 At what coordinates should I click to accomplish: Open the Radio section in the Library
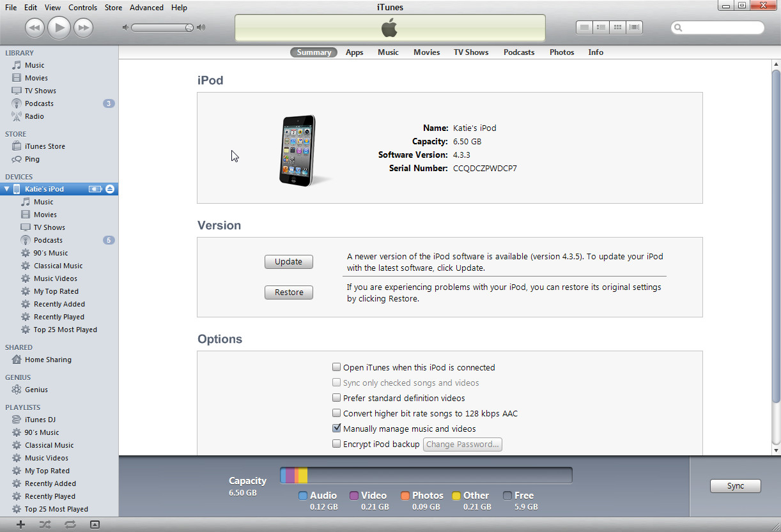35,116
